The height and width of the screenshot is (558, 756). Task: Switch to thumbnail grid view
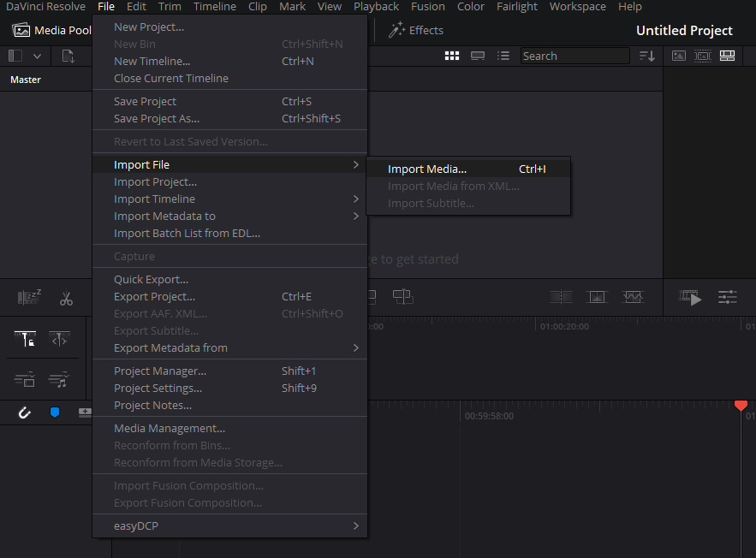click(x=452, y=56)
